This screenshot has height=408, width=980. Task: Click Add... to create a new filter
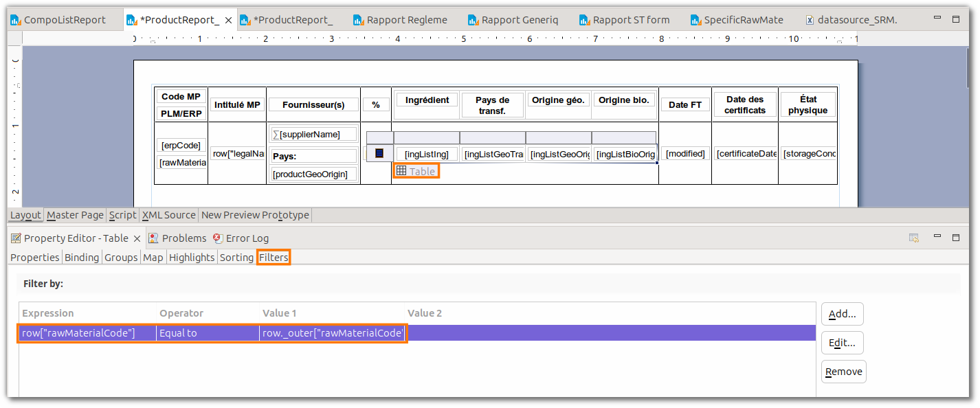842,314
